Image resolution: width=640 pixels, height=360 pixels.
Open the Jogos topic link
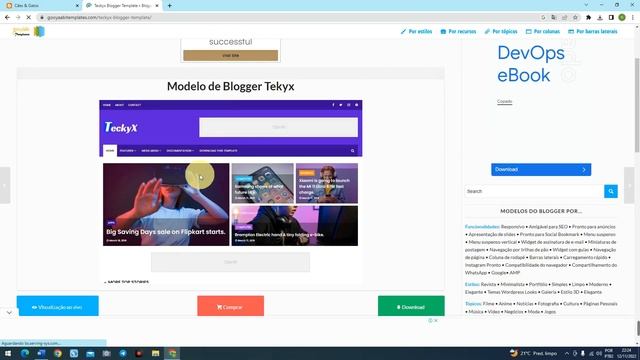(x=550, y=311)
